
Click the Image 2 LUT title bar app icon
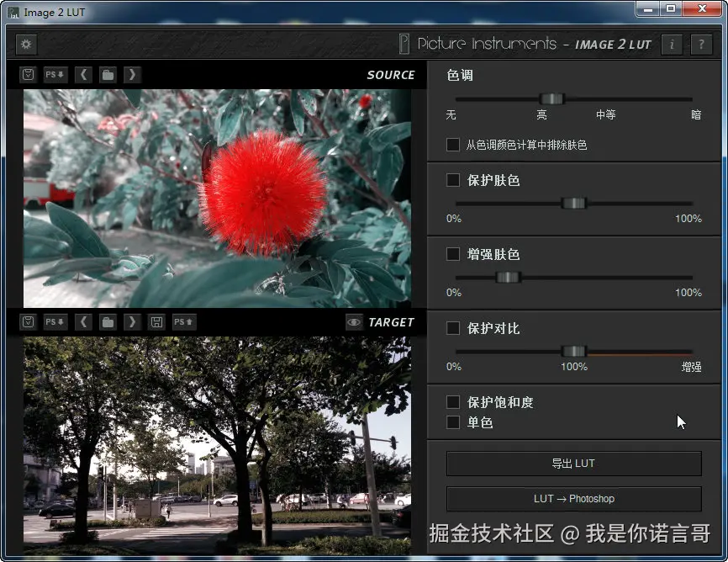(x=13, y=13)
